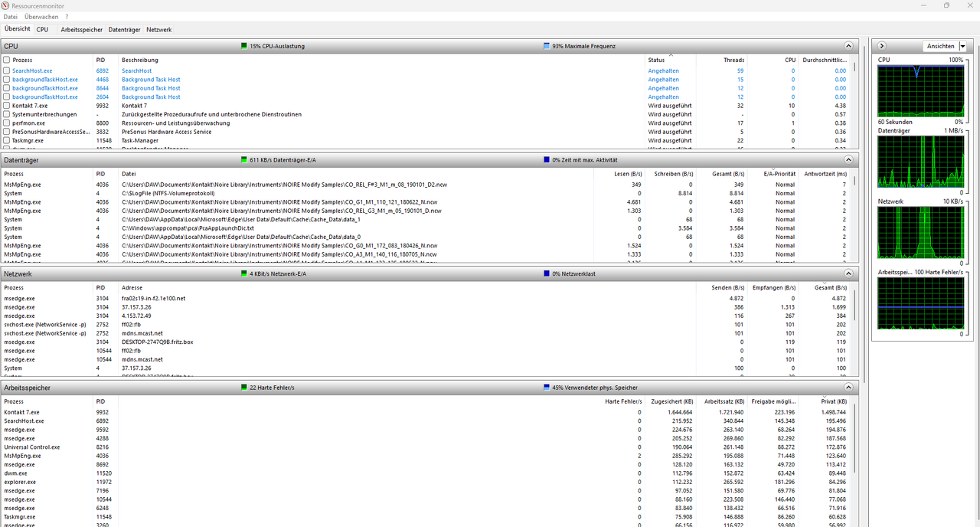Viewport: 980px width, 527px height.
Task: Click the green CPU-Auslastung indicator square
Action: click(x=244, y=46)
